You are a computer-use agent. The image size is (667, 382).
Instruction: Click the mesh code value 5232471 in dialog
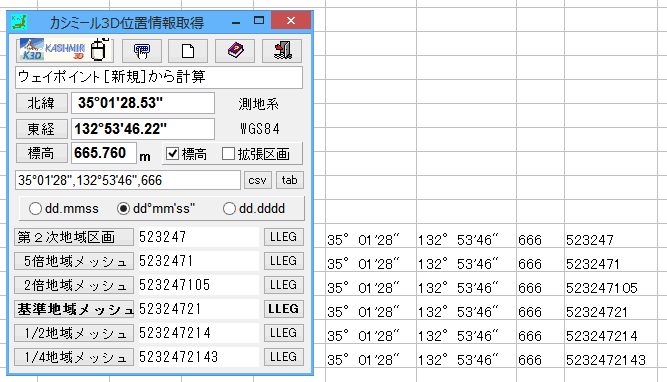click(198, 261)
